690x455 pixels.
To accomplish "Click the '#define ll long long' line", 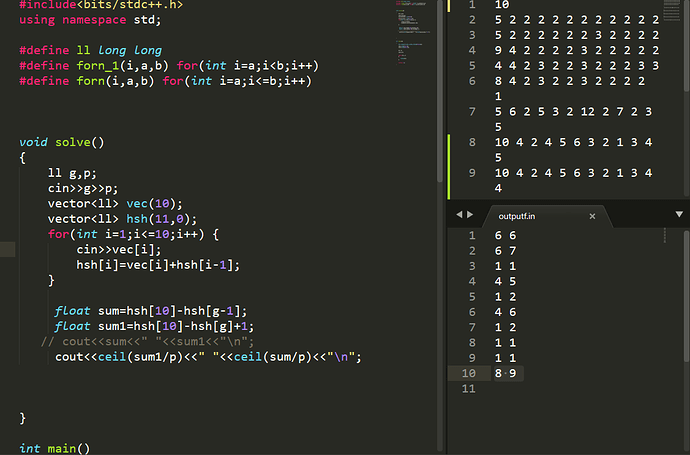I will tap(91, 50).
